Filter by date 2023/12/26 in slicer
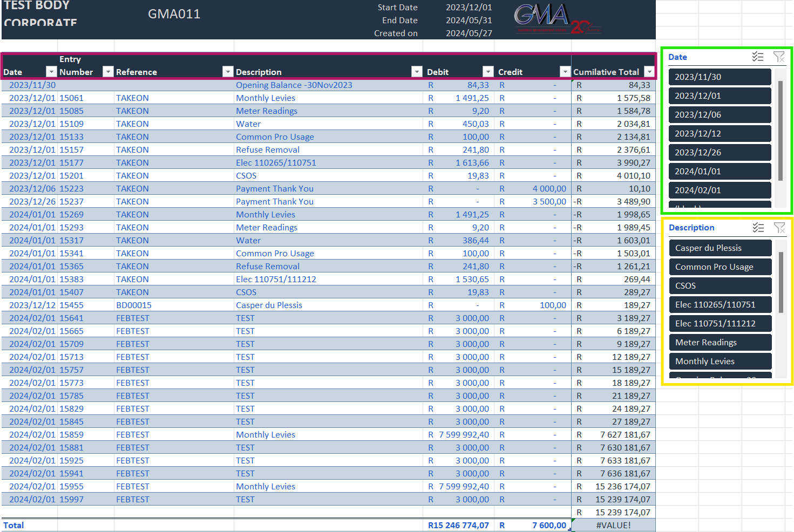Screen dimensions: 794x532 720,153
